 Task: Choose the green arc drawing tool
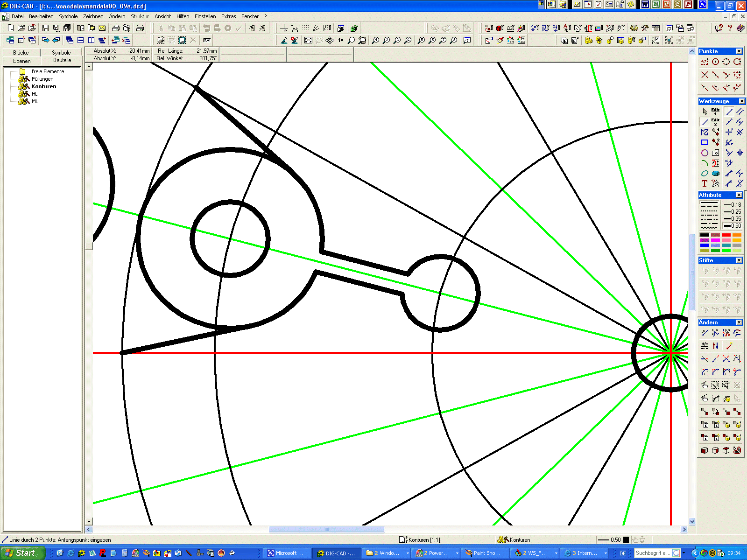(x=705, y=163)
